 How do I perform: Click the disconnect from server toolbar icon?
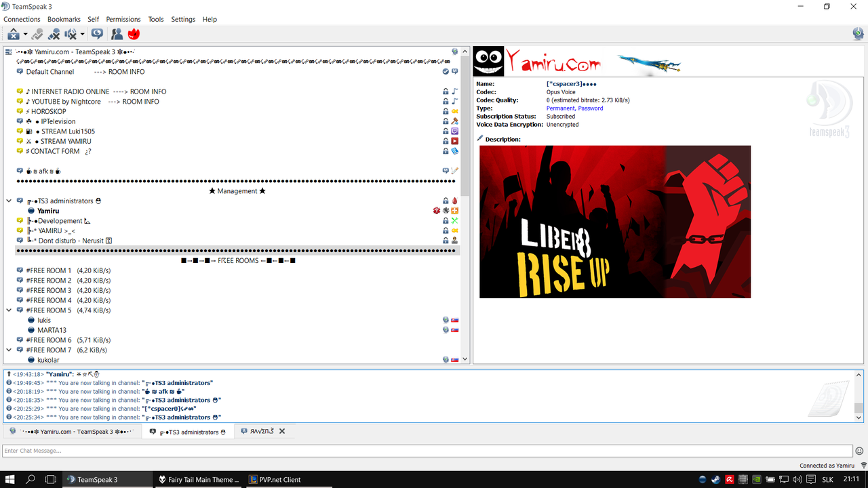click(x=14, y=34)
